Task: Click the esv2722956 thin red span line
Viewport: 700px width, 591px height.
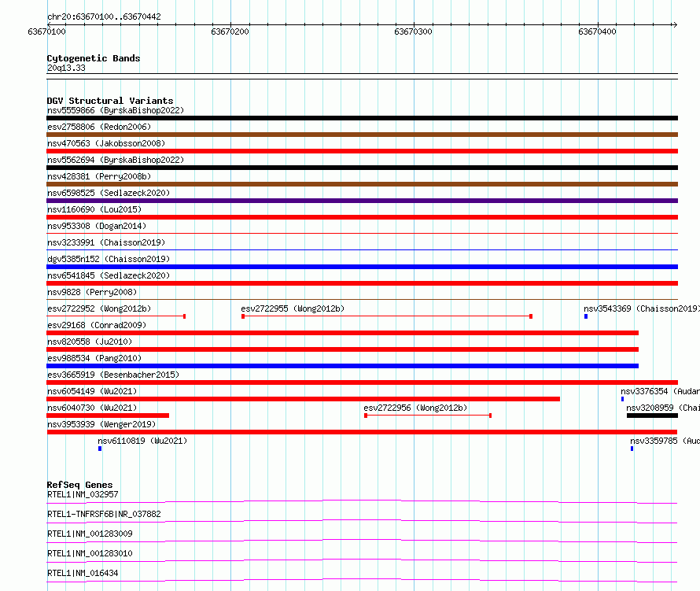Action: [x=428, y=416]
